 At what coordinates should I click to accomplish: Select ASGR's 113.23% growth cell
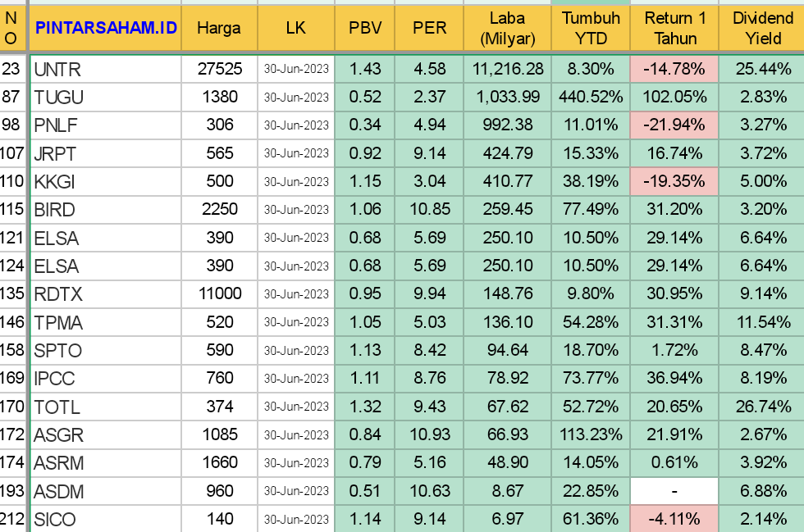[591, 434]
